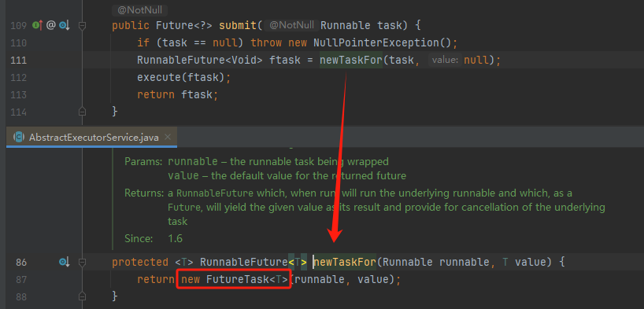Click line number 111 in the gutter
The image size is (644, 309).
tap(18, 61)
